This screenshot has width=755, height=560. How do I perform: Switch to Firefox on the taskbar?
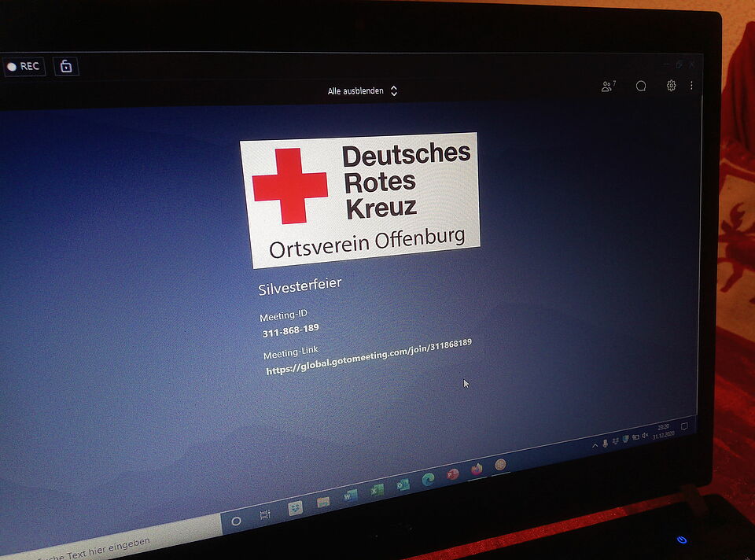coord(477,469)
